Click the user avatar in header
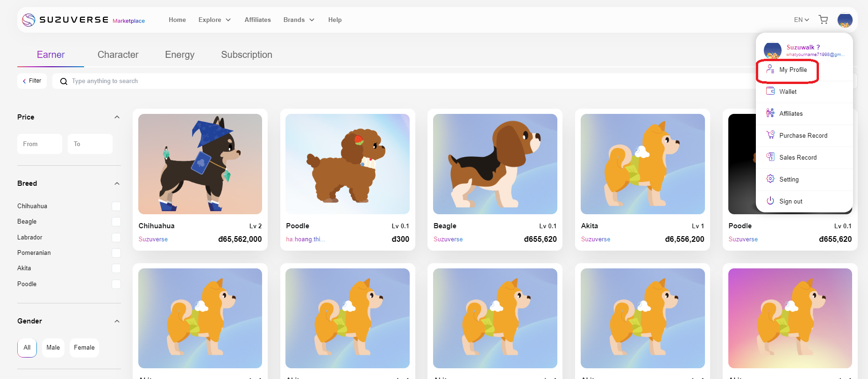Screen dimensions: 868x379 (845, 20)
